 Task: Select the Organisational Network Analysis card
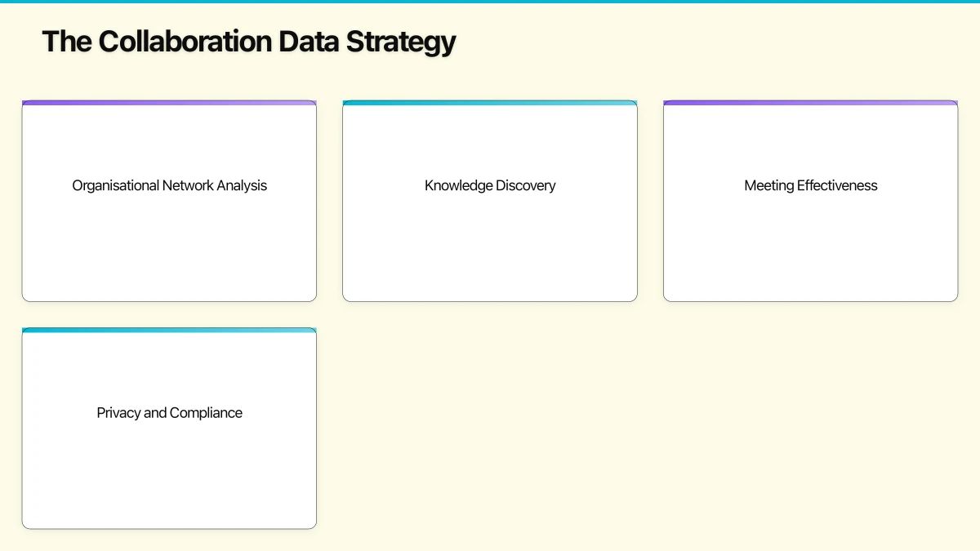point(169,237)
